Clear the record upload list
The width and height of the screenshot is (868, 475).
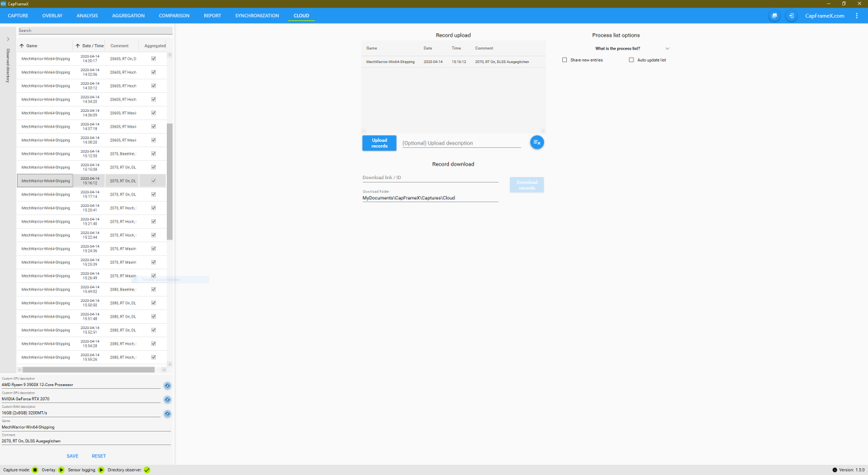(537, 142)
